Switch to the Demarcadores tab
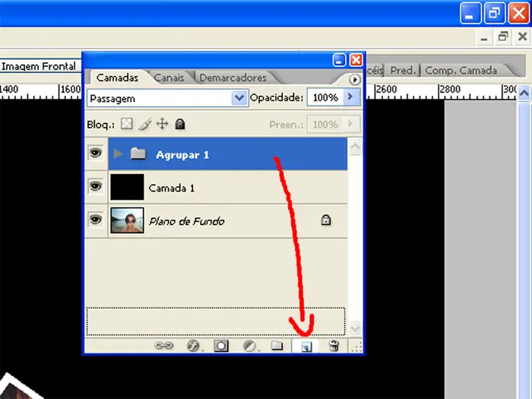The height and width of the screenshot is (399, 532). [233, 78]
